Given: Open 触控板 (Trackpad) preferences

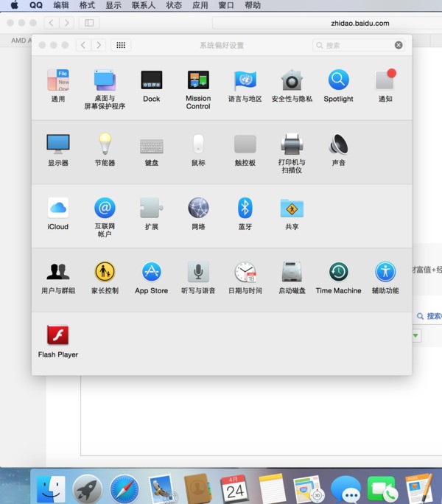Looking at the screenshot, I should coord(245,149).
